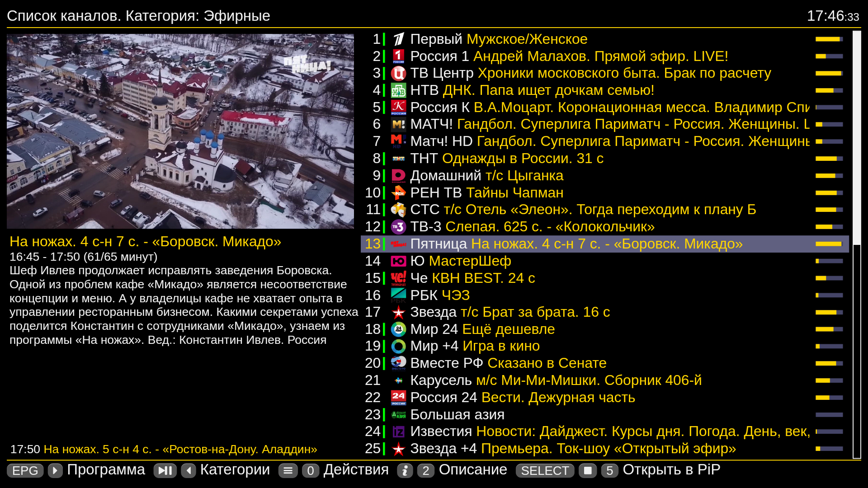Select 'Мир +4 Игра в кино' row
This screenshot has width=868, height=488.
(x=605, y=347)
